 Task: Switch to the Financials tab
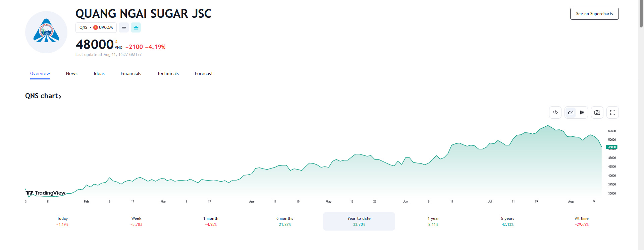131,73
